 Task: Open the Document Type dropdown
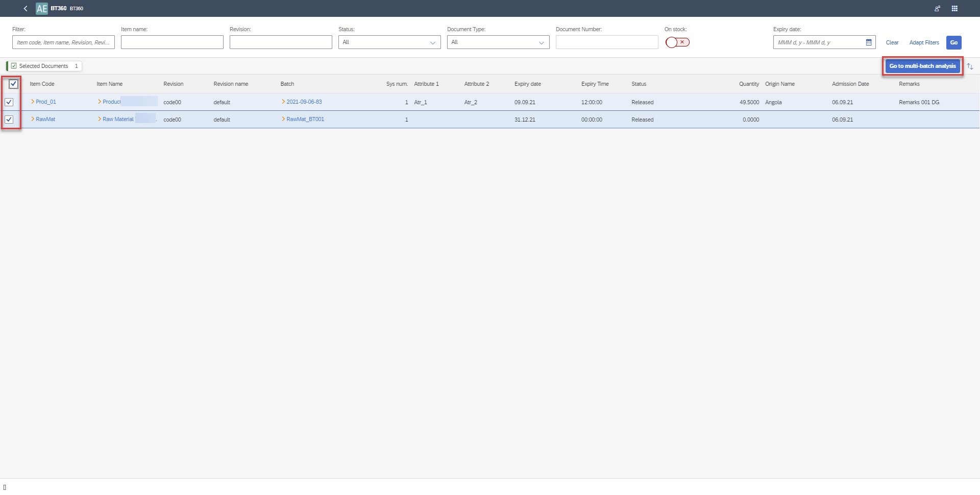click(498, 42)
